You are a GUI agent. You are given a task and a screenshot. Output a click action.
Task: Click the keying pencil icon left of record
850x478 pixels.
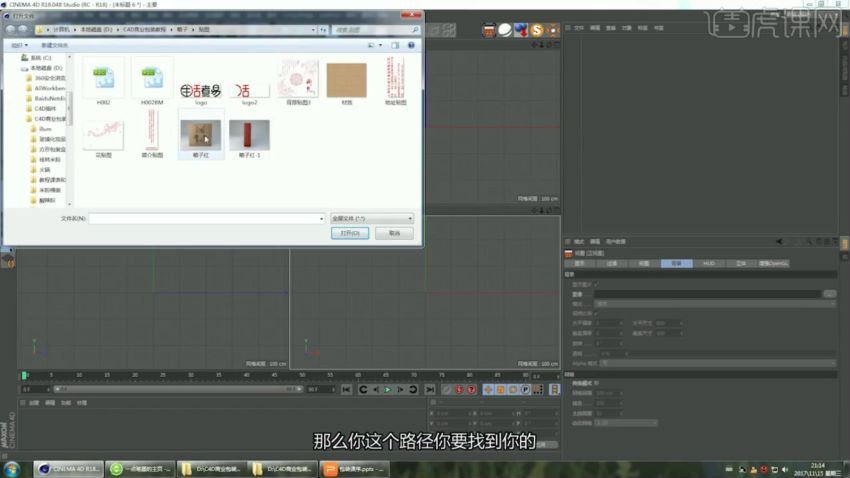(x=446, y=389)
